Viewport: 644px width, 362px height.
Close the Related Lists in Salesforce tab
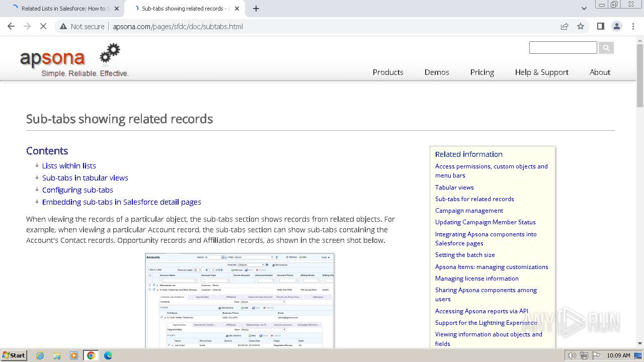pyautogui.click(x=116, y=9)
